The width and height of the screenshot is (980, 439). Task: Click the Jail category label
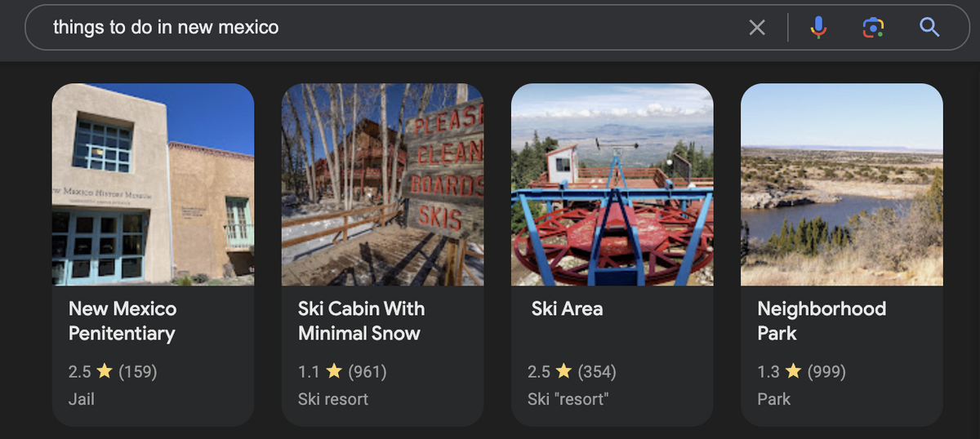click(x=82, y=399)
